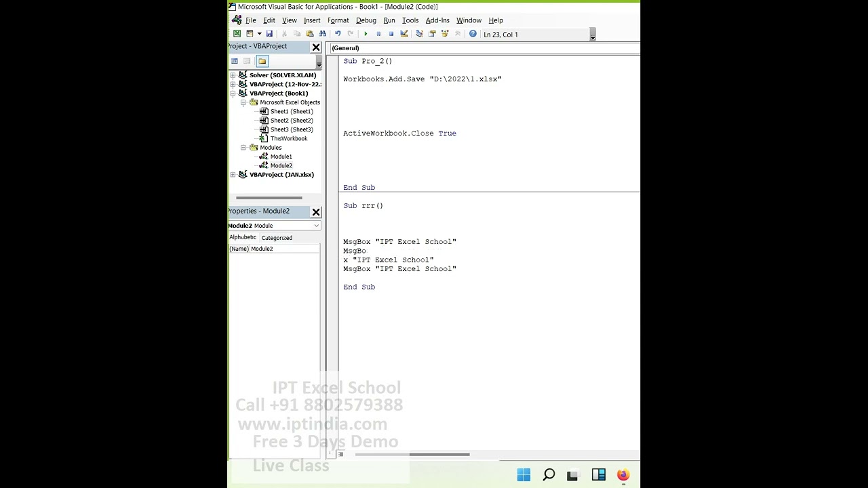Run the macro with green play icon
The image size is (868, 488).
366,34
